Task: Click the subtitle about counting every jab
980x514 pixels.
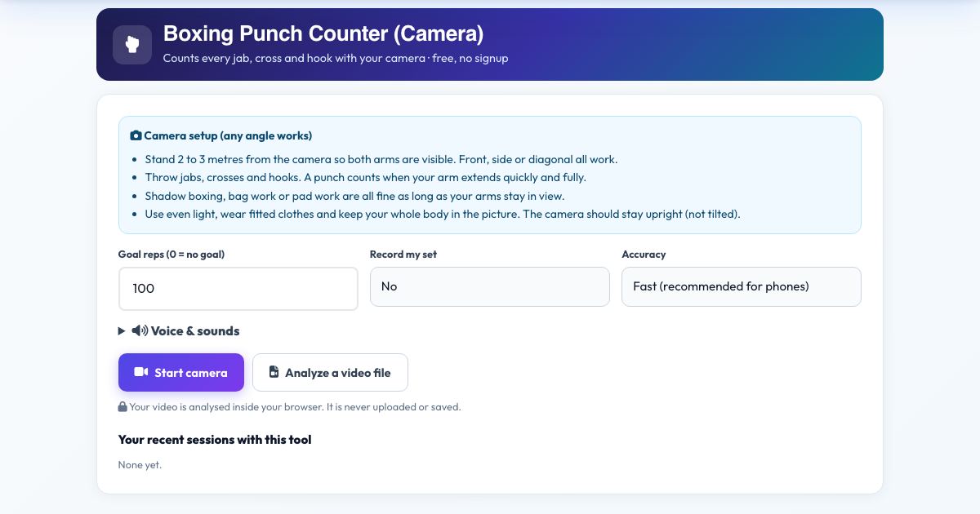Action: point(336,58)
